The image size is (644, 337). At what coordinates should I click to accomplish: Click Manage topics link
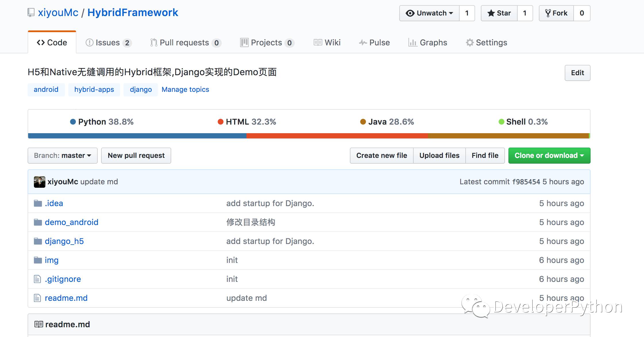185,90
